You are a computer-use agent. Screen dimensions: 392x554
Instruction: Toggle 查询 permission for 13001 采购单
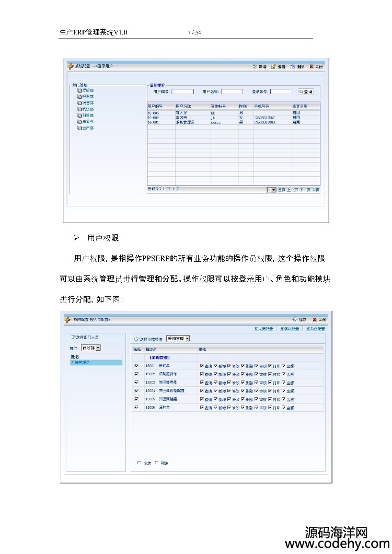pyautogui.click(x=202, y=366)
